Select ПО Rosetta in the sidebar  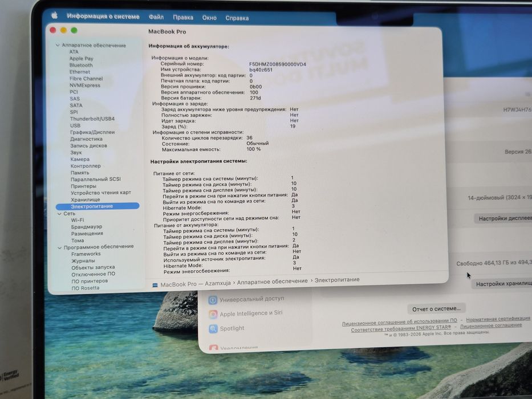click(86, 288)
